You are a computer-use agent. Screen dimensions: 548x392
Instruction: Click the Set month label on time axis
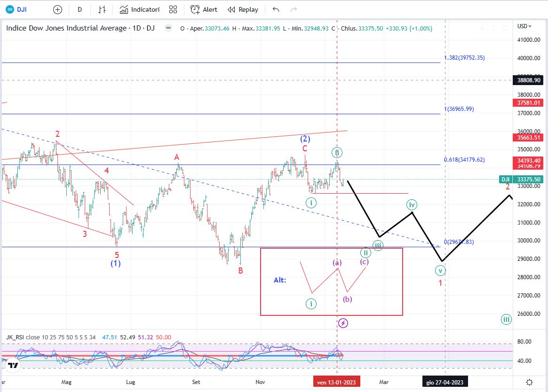[196, 382]
